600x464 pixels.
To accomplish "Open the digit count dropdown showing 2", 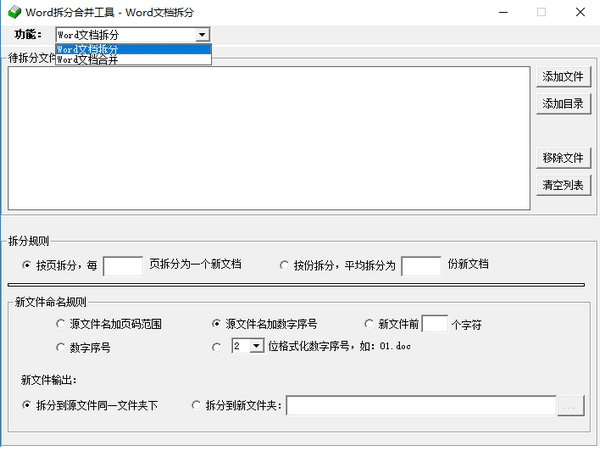I will pos(256,346).
